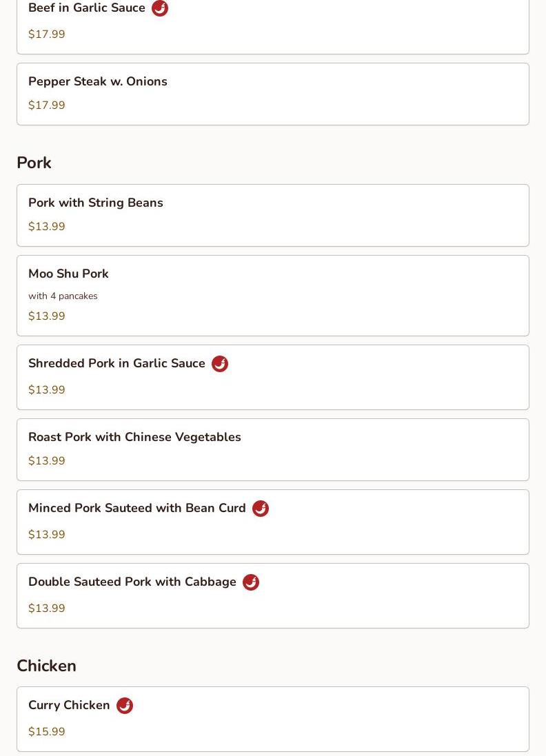The image size is (546, 756).
Task: Click the Pork section heading
Action: pyautogui.click(x=34, y=163)
